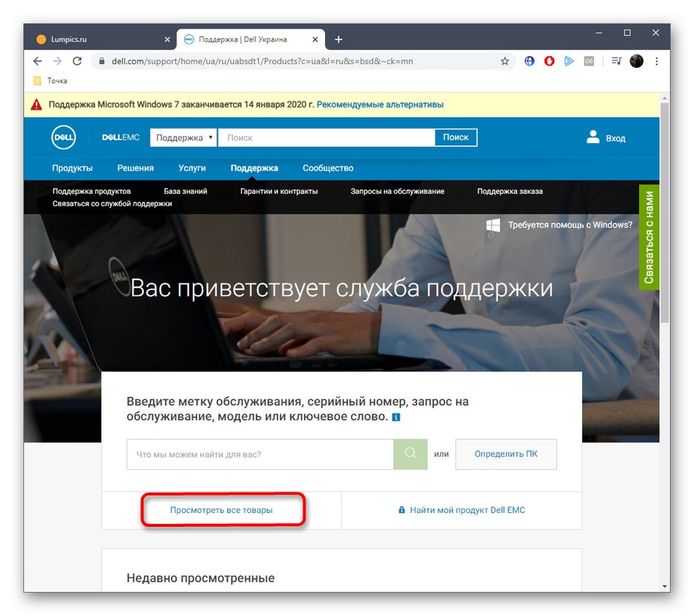Click the Вход user profile icon

click(x=592, y=137)
